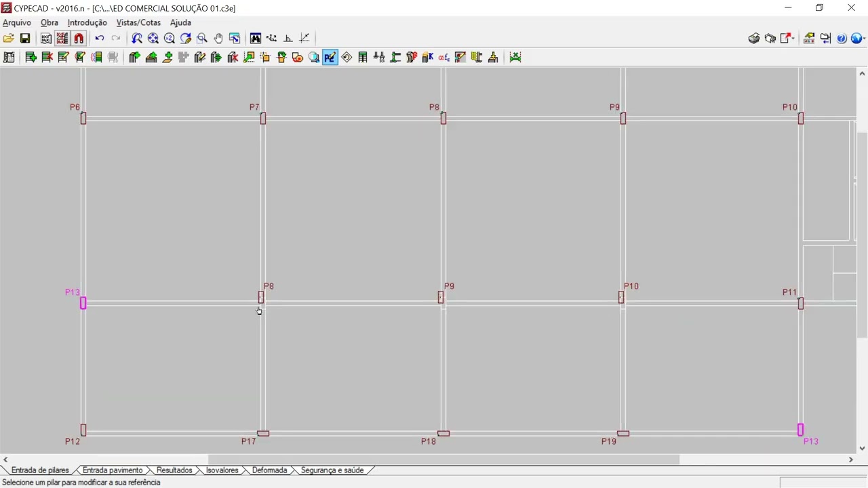Select pillar P18 in the drawing
868x488 pixels.
point(443,433)
